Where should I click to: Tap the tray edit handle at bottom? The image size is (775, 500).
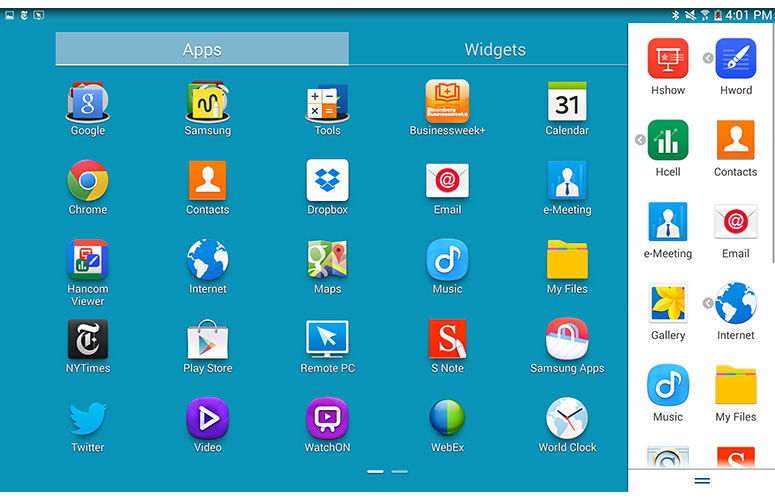(x=702, y=480)
